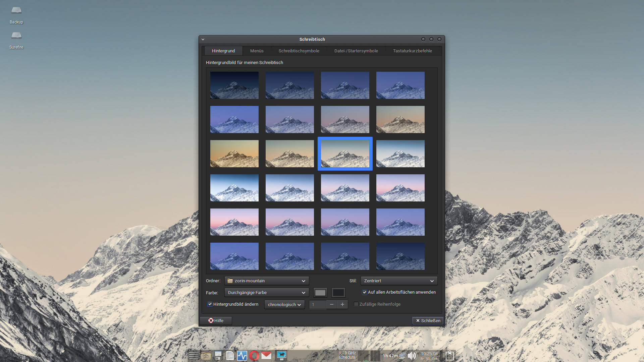Click the network connection tray icon

402,356
